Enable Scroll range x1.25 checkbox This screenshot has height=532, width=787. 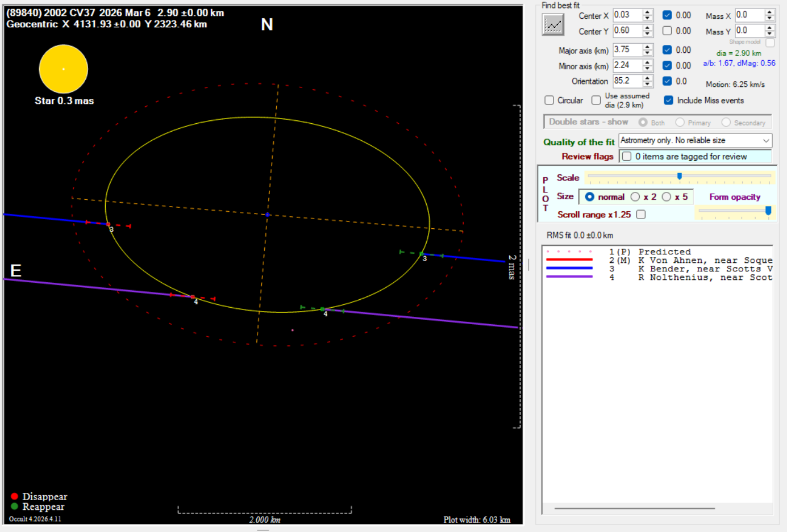pyautogui.click(x=641, y=215)
